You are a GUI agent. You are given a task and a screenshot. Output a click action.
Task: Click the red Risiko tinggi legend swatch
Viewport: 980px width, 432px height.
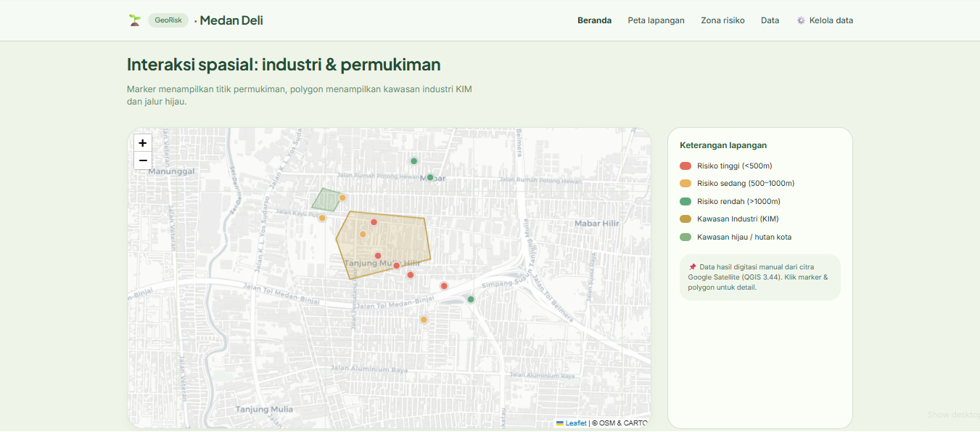(x=685, y=166)
